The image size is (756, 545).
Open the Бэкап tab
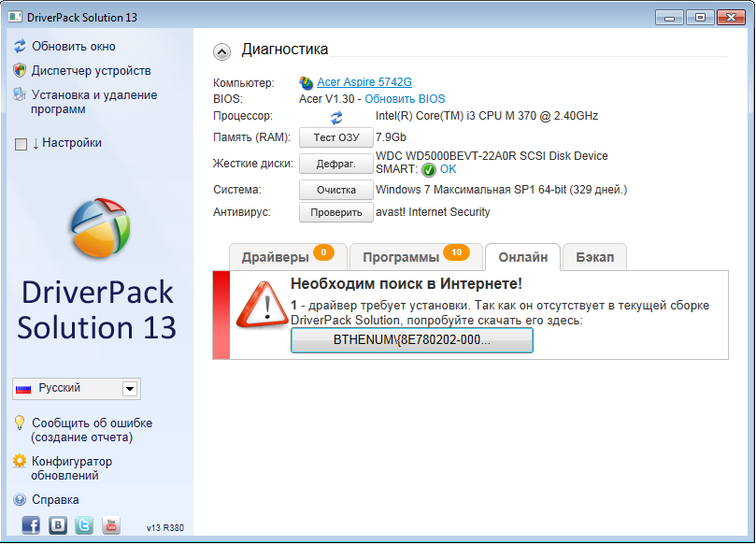(595, 257)
